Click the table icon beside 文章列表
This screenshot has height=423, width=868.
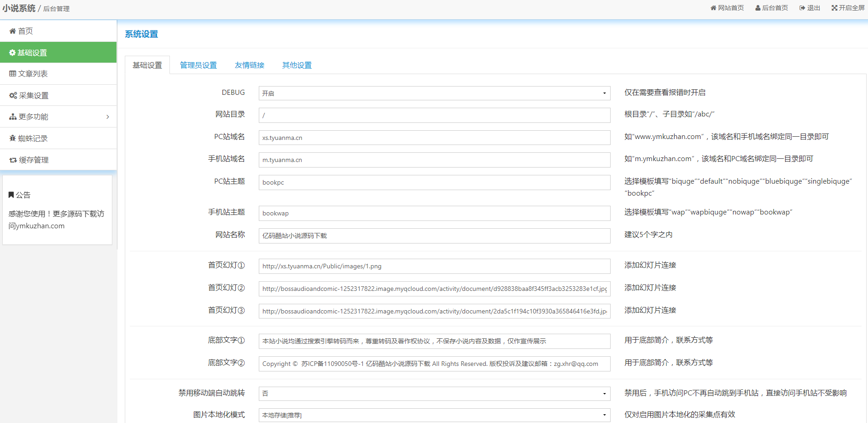click(12, 74)
